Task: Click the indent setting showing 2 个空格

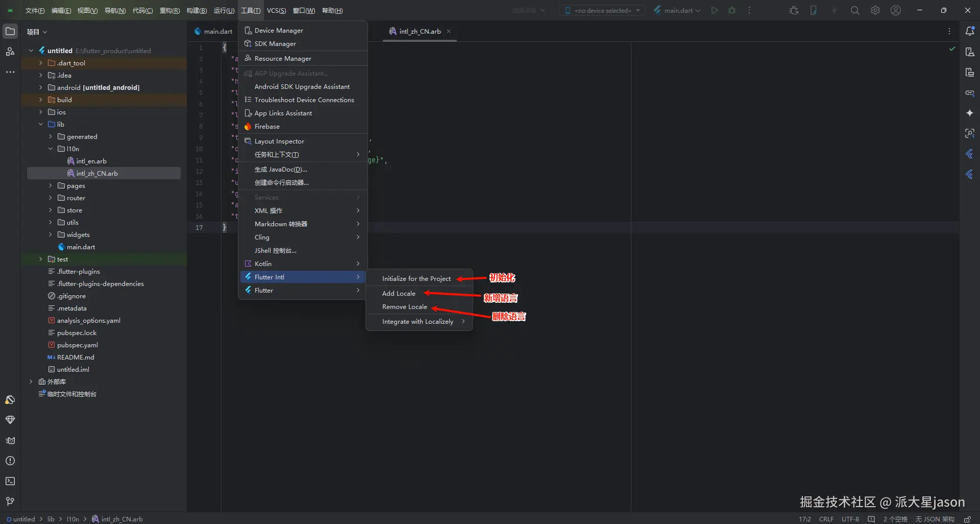Action: [x=895, y=519]
